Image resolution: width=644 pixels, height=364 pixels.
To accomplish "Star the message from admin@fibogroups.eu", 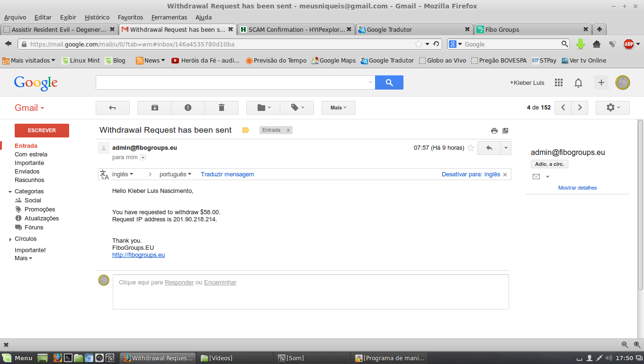I will 471,148.
